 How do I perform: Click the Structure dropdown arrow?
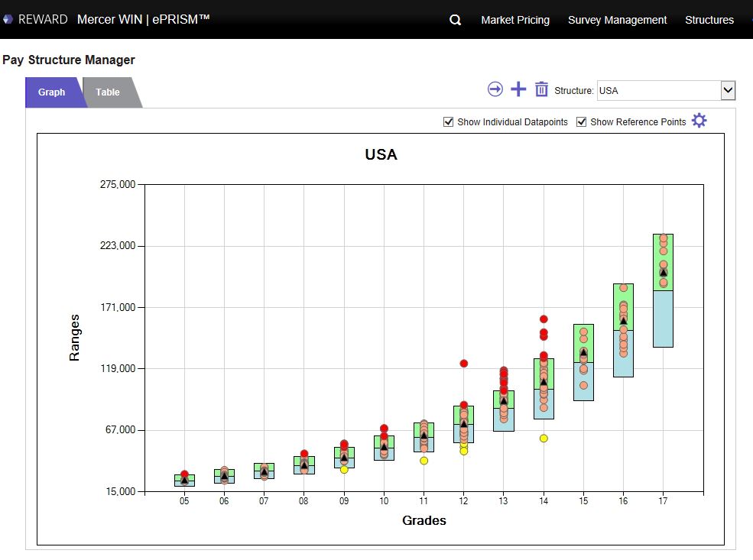point(728,90)
